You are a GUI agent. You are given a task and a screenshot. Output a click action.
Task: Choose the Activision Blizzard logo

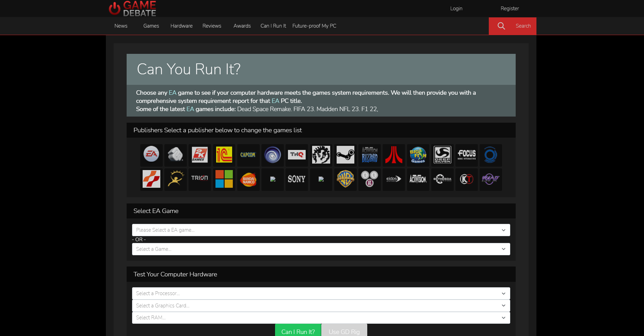coord(370,155)
